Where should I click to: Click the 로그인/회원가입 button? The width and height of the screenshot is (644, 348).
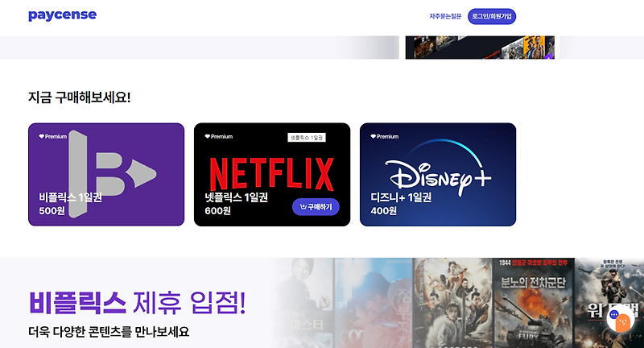pos(492,16)
